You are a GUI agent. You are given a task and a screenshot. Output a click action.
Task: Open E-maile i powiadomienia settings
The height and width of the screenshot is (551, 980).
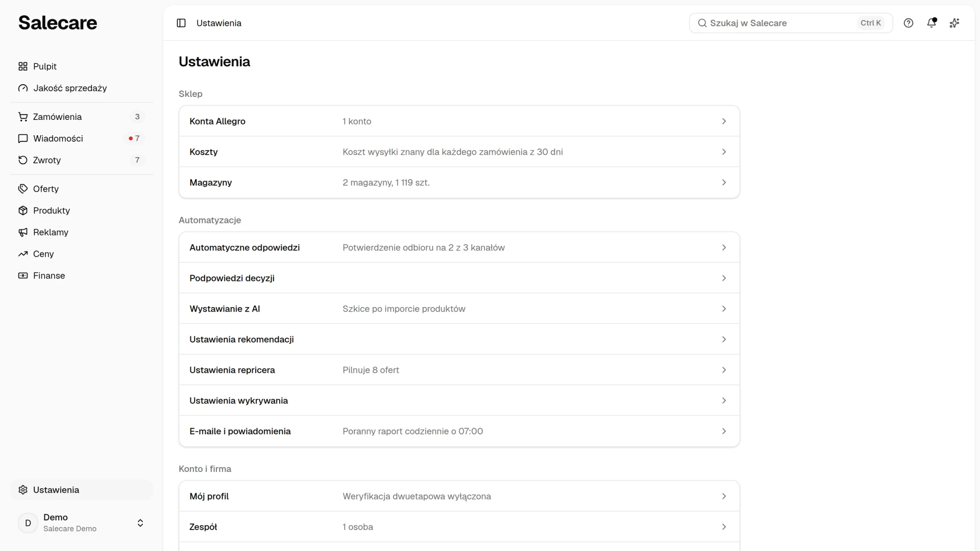tap(459, 431)
